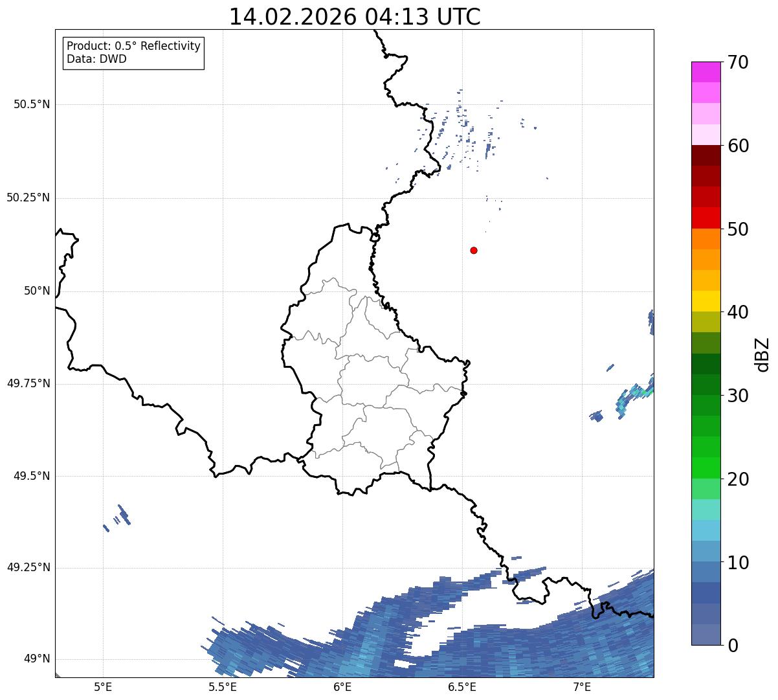Click the yellow colorbar segment at 40 dBZ
Image resolution: width=778 pixels, height=700 pixels.
pos(706,301)
